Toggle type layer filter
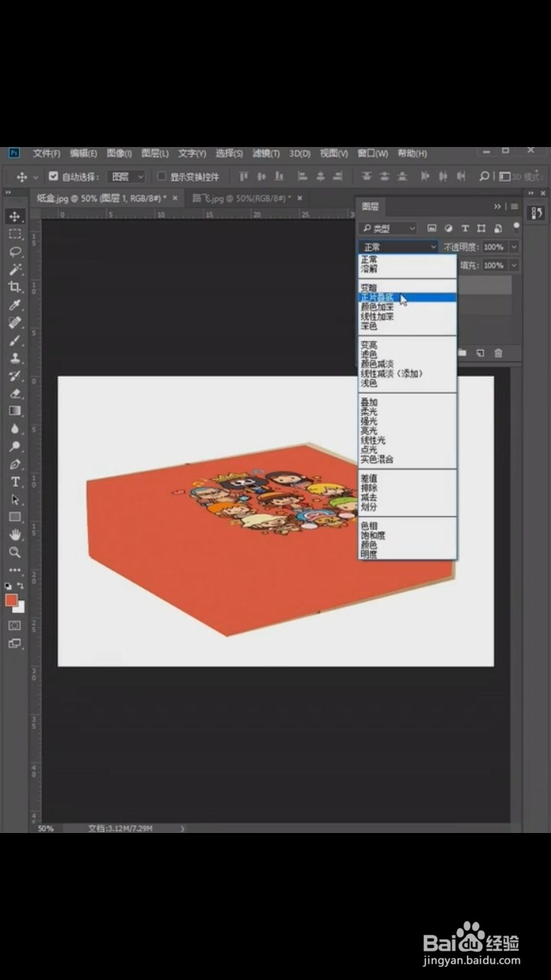The height and width of the screenshot is (980, 551). tap(465, 228)
